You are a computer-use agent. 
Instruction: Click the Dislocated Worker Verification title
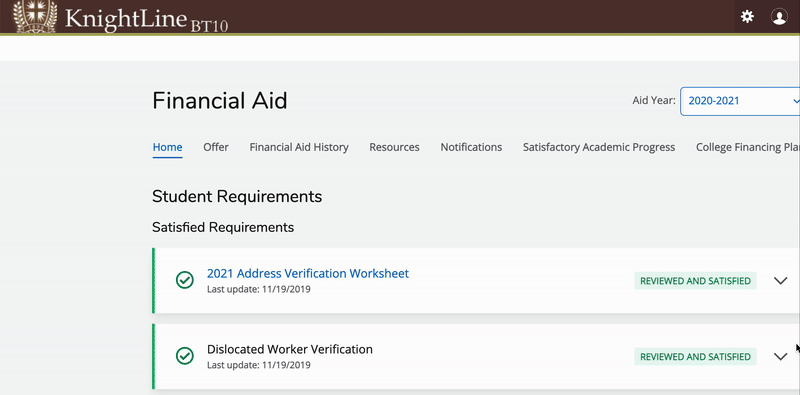click(290, 350)
